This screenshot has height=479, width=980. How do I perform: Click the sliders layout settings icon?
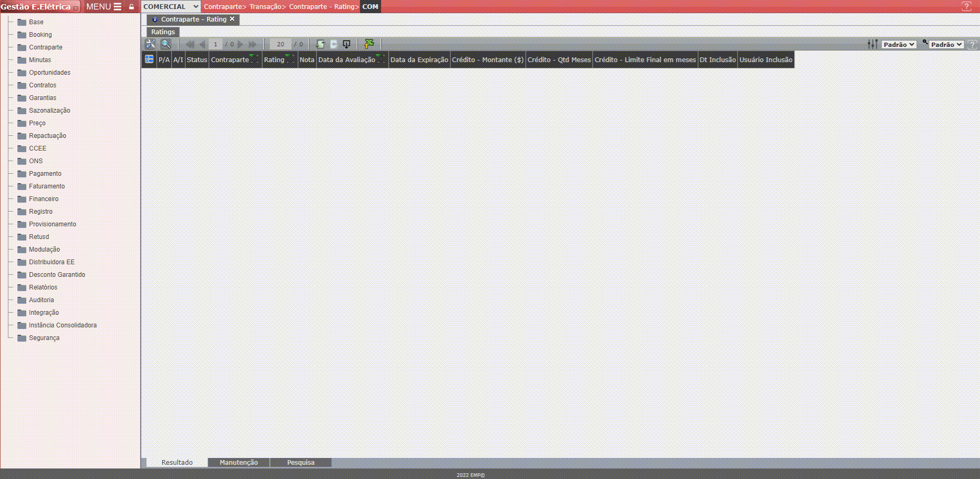[x=873, y=44]
